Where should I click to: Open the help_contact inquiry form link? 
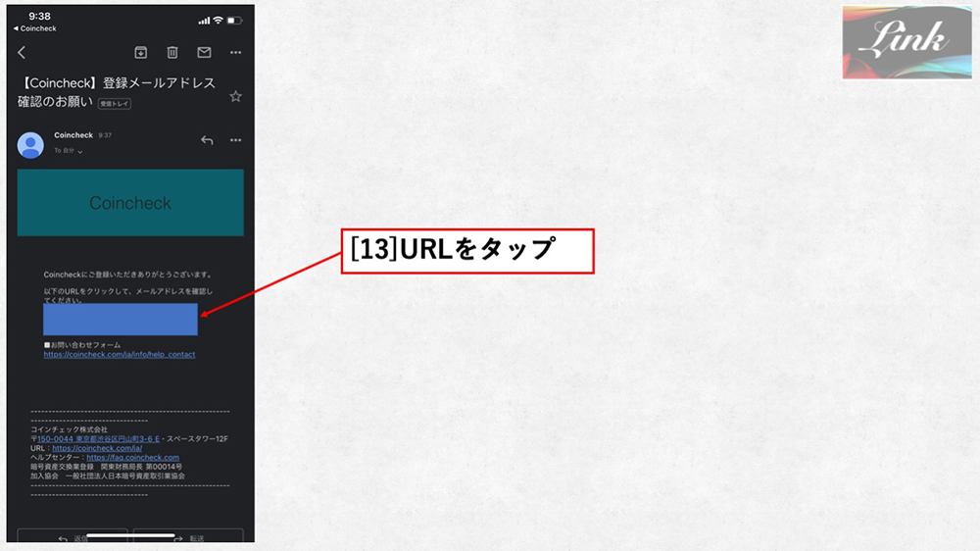[x=120, y=355]
